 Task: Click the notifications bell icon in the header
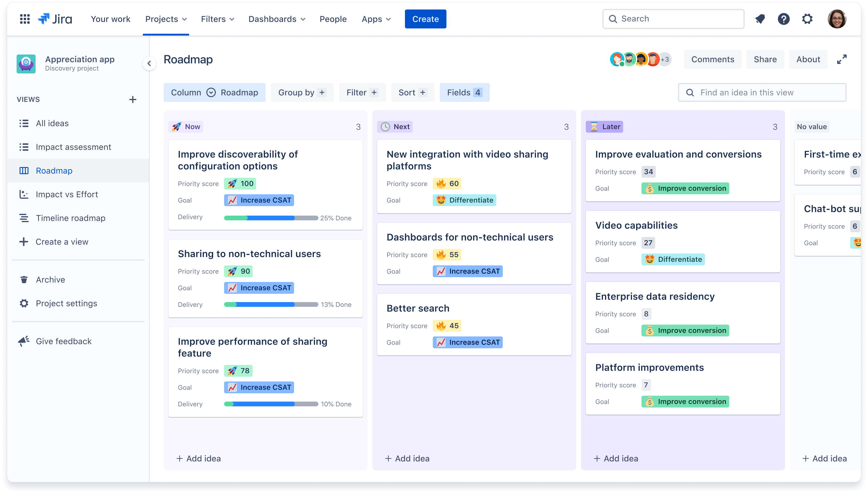click(760, 18)
